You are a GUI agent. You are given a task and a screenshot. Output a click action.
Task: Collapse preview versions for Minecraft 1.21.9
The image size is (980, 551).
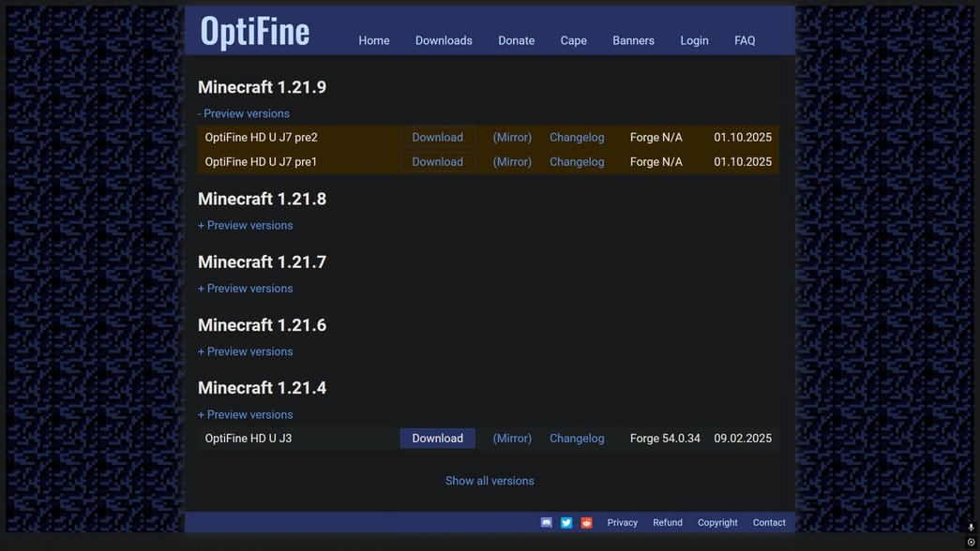tap(244, 112)
